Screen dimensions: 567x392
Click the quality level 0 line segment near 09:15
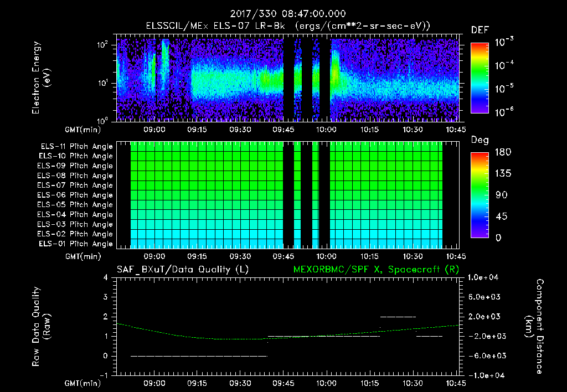[x=199, y=356]
